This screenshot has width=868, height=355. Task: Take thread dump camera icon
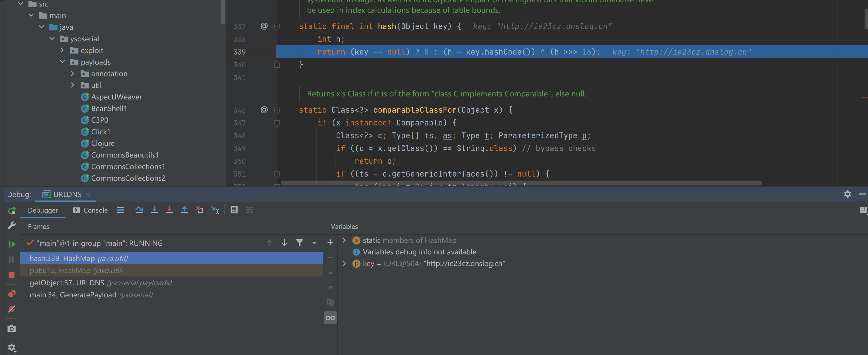12,328
